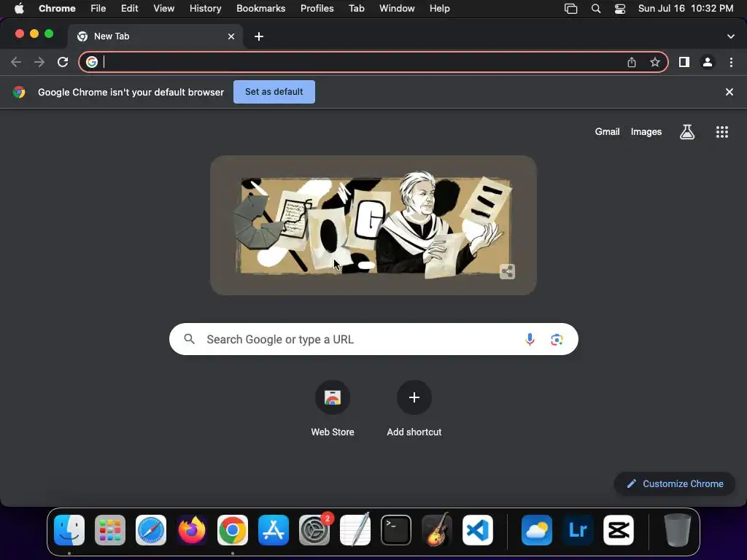Share the Google Doodle
The height and width of the screenshot is (560, 747).
[x=508, y=271]
